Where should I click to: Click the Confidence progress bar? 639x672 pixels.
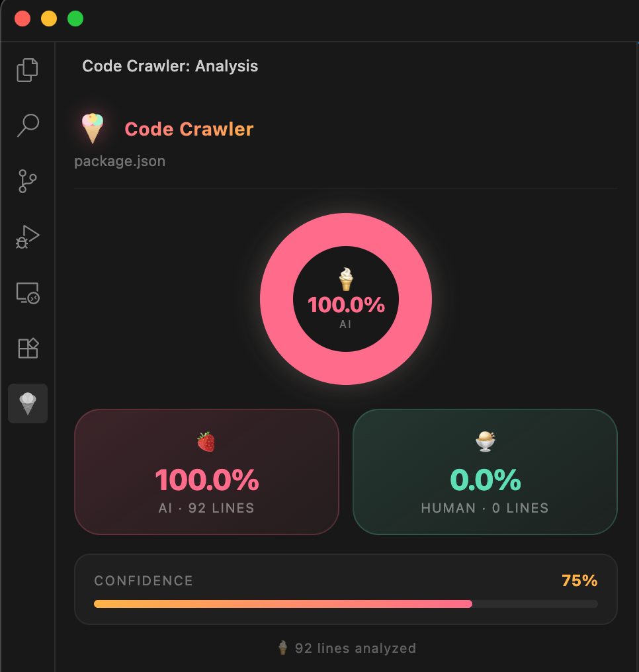[345, 604]
